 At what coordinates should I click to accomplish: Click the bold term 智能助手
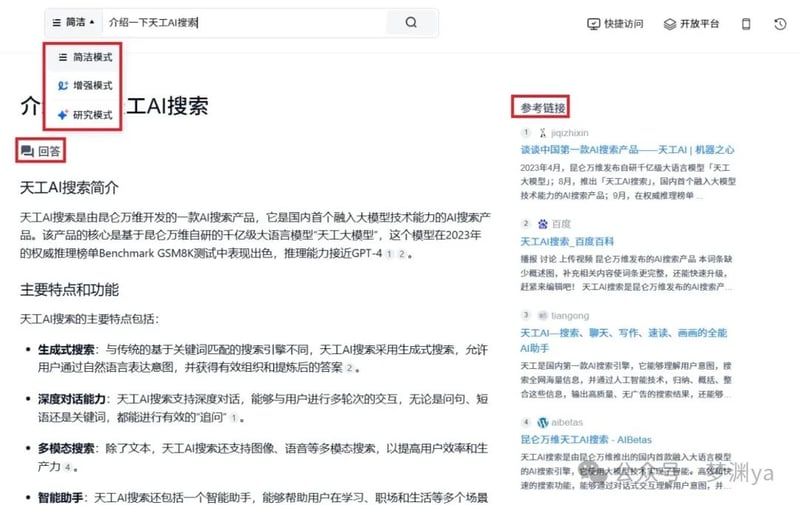point(60,497)
